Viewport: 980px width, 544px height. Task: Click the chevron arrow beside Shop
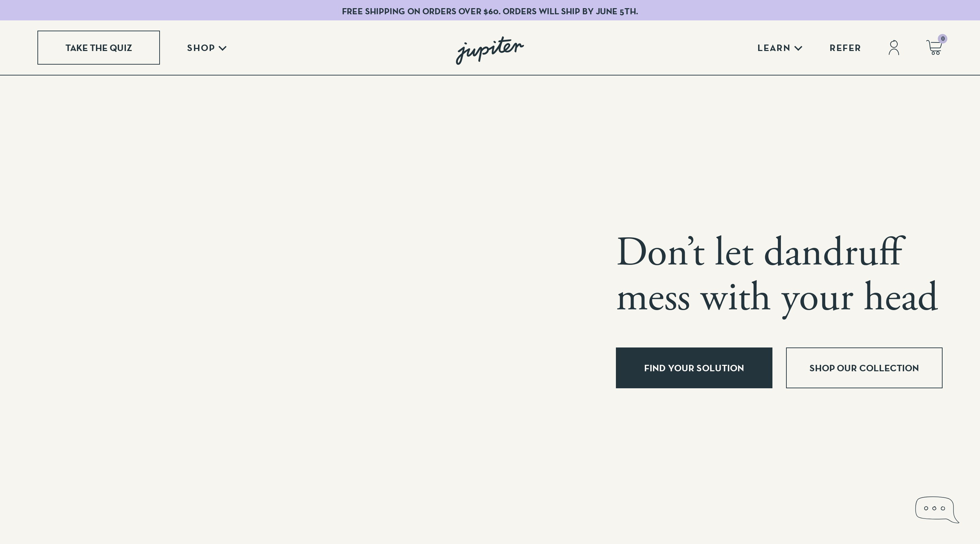click(x=223, y=48)
